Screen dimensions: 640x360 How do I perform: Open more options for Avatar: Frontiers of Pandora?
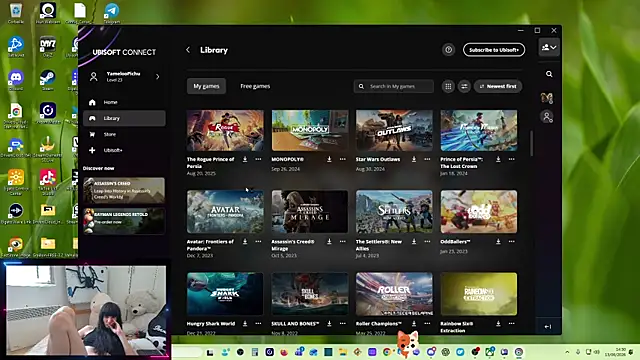258,242
